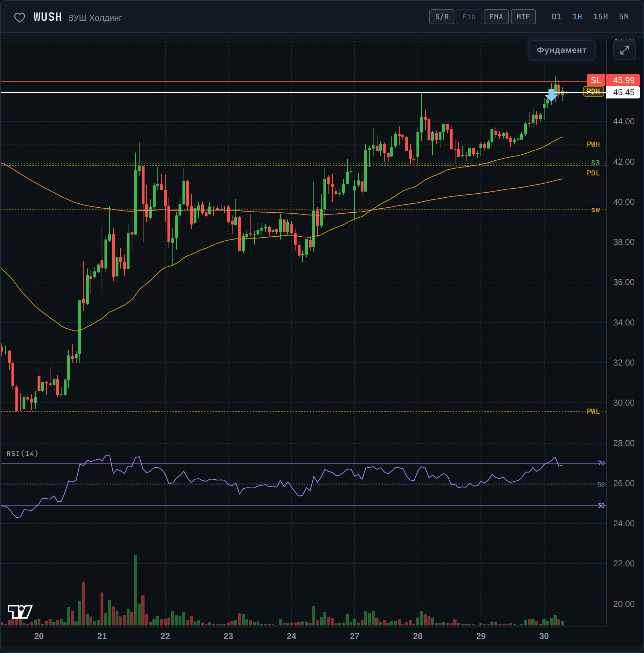The width and height of the screenshot is (644, 653).
Task: Click the PWH level label
Action: point(593,144)
